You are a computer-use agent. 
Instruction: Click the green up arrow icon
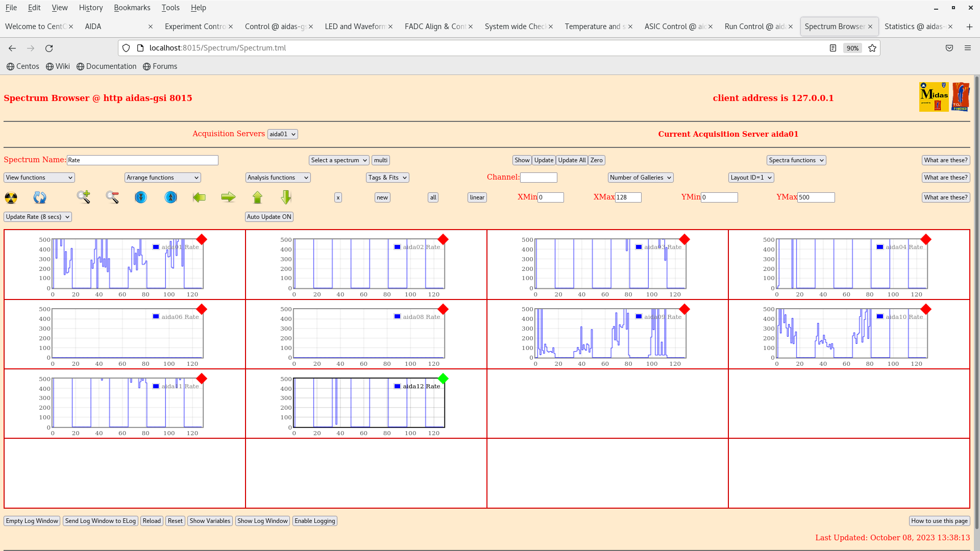pos(257,197)
